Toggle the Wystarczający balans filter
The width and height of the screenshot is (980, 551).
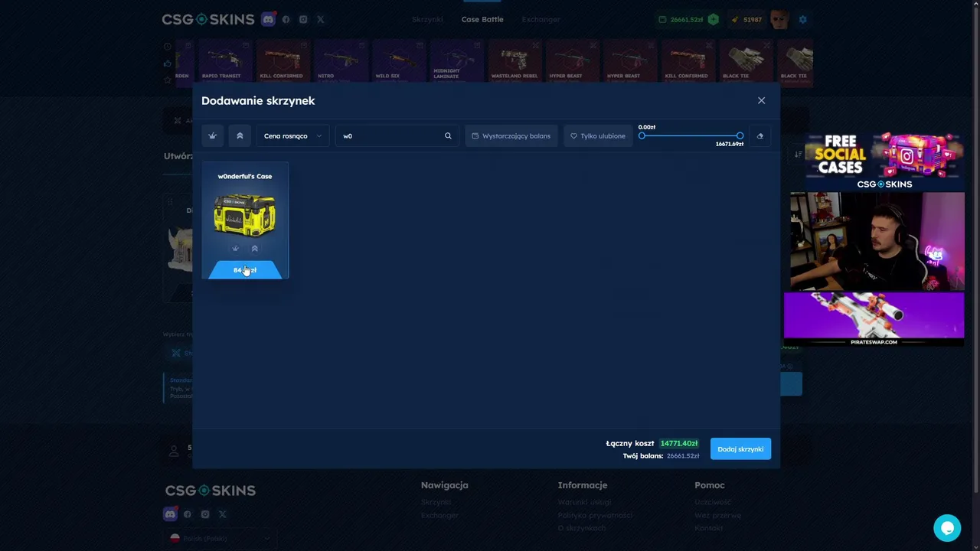pos(511,136)
